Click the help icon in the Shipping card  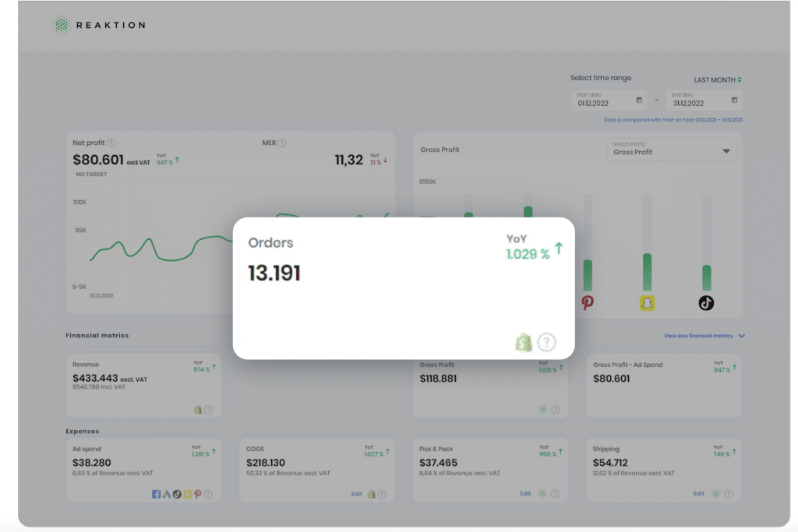click(x=729, y=493)
